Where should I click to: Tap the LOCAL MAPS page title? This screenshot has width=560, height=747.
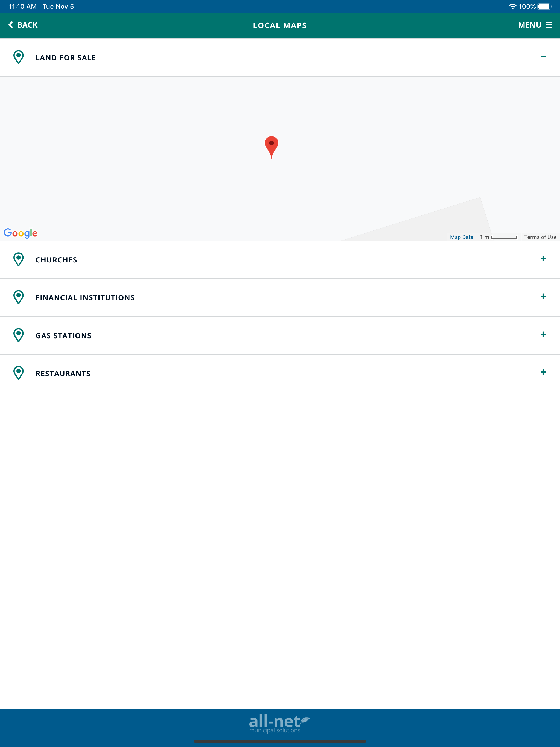click(x=280, y=26)
